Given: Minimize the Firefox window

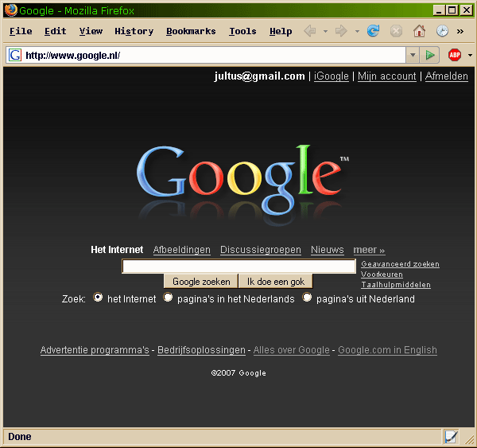Looking at the screenshot, I should 439,10.
